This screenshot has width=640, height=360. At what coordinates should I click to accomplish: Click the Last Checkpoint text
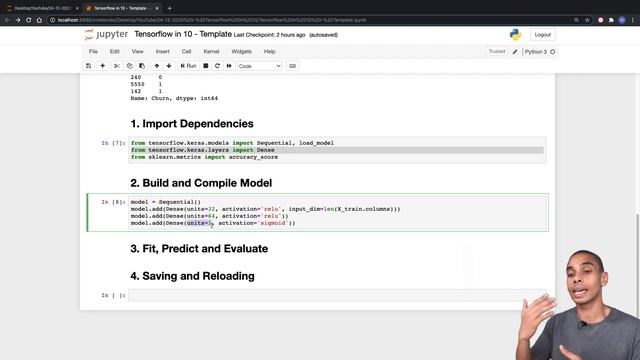(x=269, y=35)
